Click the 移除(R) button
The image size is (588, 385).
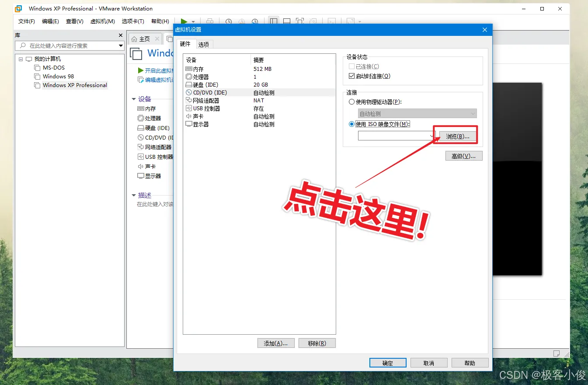tap(317, 343)
